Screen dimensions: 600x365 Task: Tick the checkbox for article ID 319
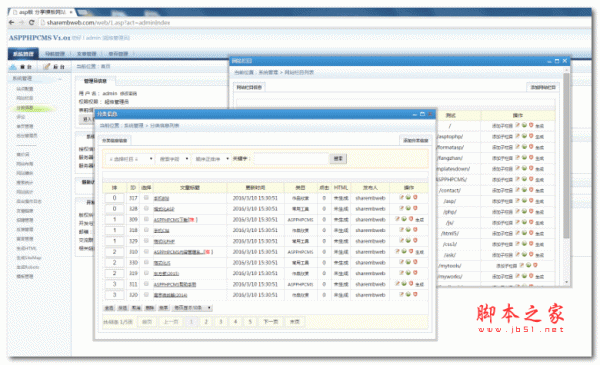(x=146, y=273)
